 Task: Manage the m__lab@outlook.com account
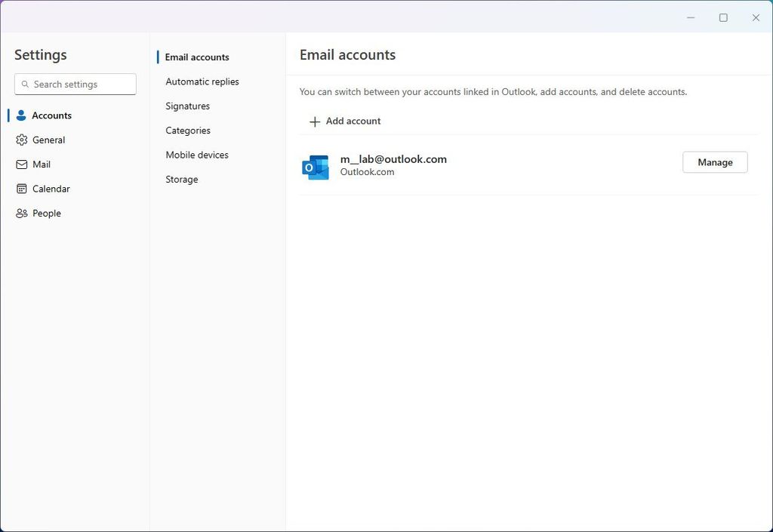(x=714, y=161)
